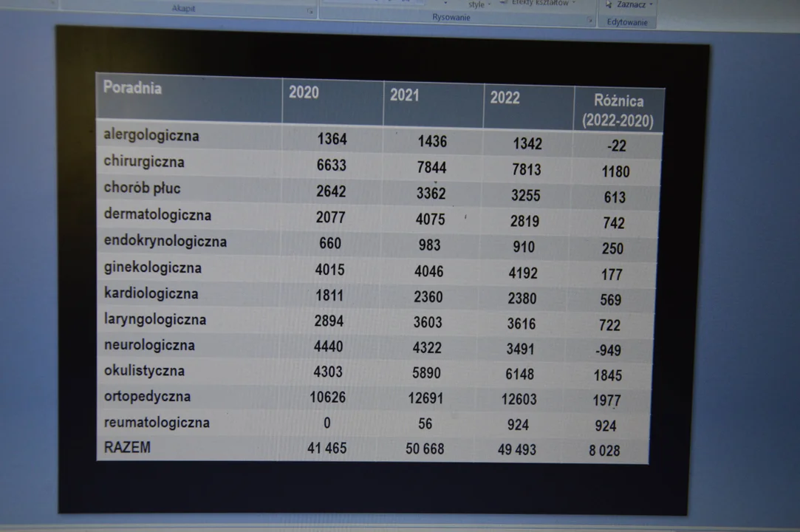The height and width of the screenshot is (532, 800).
Task: Select the 2022 column header cell
Action: click(529, 107)
